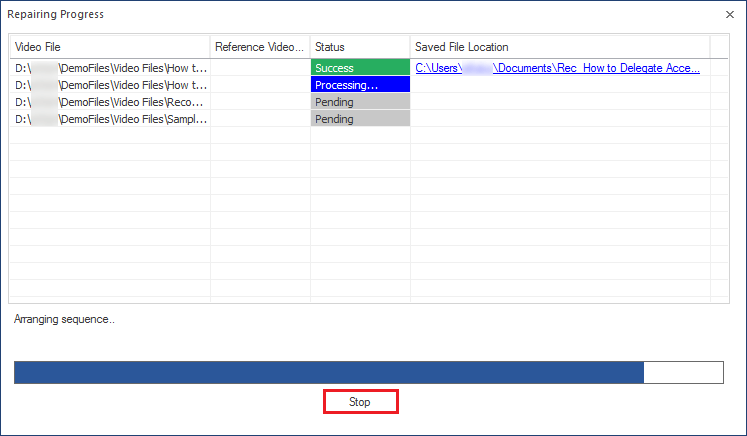The width and height of the screenshot is (747, 436).
Task: Click the blue repair progress bar
Action: (x=329, y=372)
